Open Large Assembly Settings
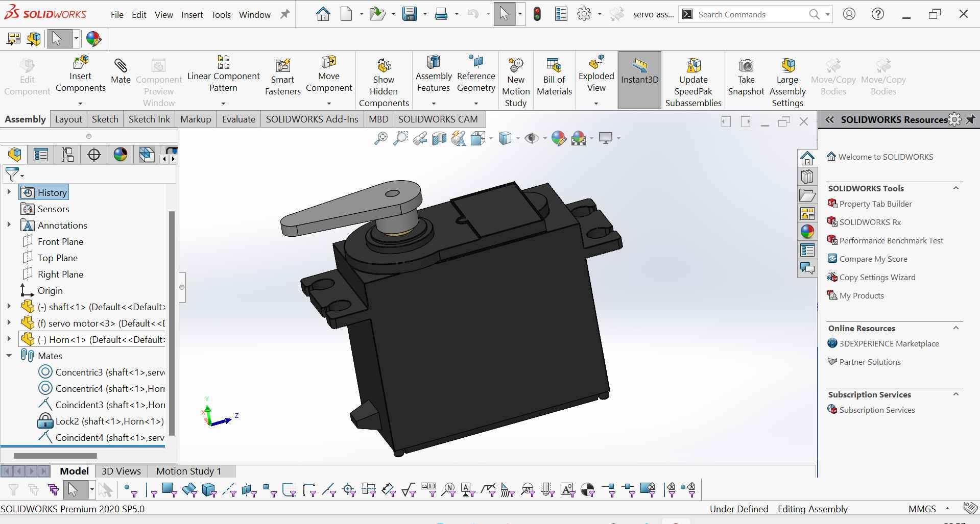This screenshot has width=980, height=524. [787, 83]
